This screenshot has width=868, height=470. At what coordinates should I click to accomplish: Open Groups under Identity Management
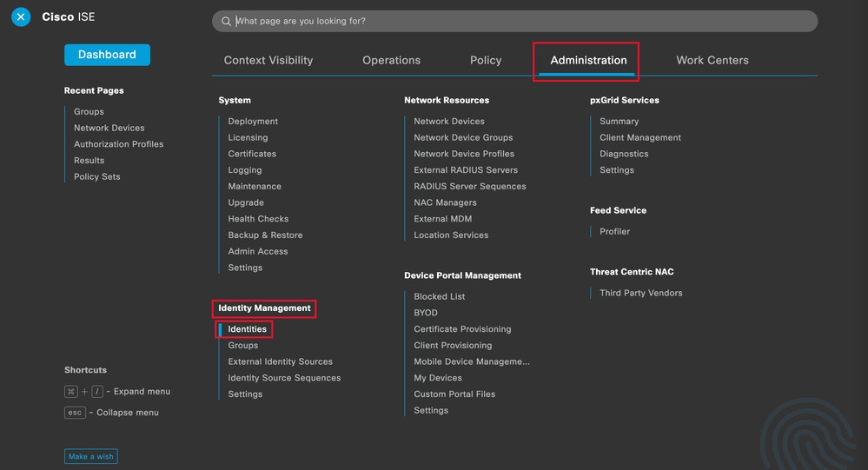(x=243, y=346)
